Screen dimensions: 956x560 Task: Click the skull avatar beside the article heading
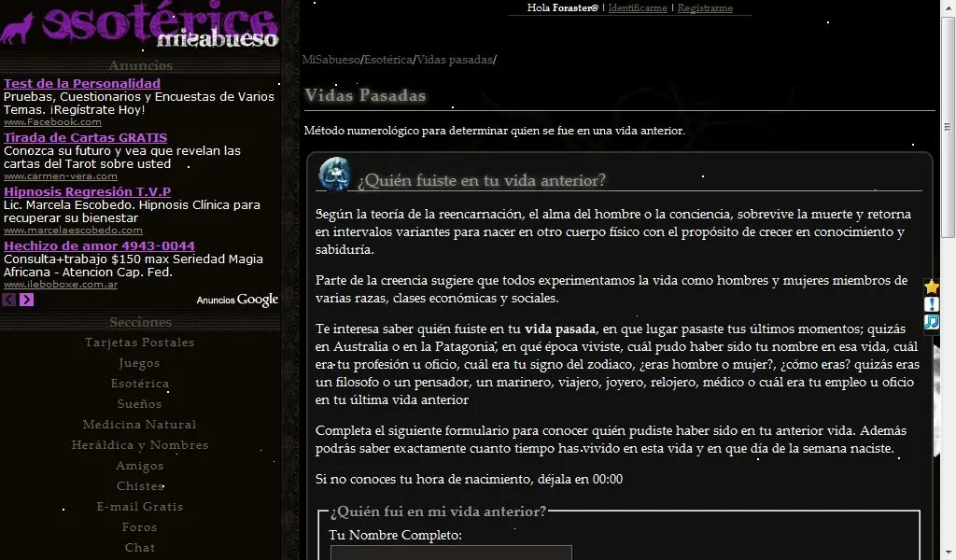[x=333, y=175]
